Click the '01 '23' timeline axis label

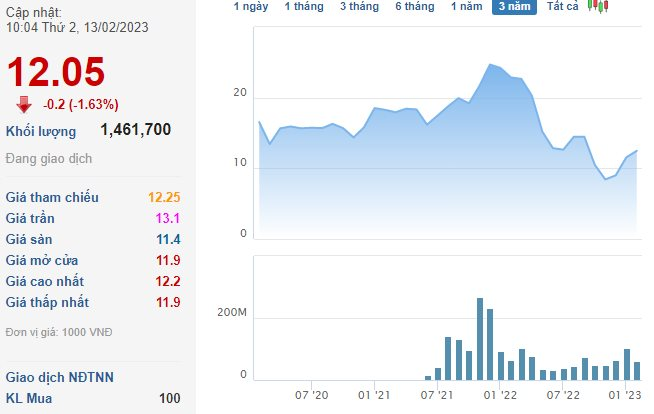point(625,394)
